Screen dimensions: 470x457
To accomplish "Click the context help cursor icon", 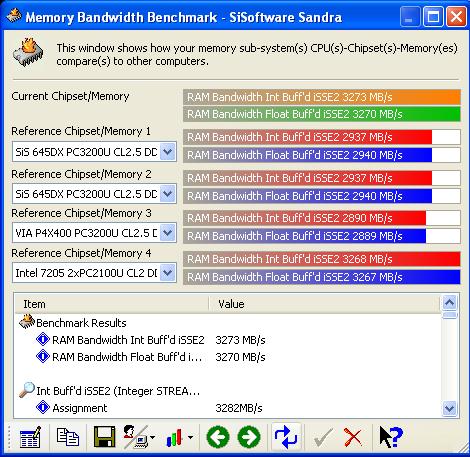I will (391, 437).
